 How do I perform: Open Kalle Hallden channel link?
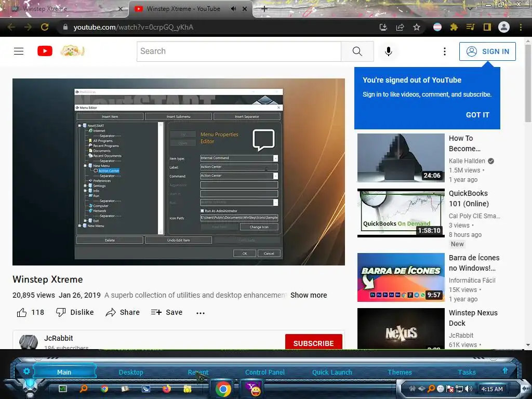(467, 161)
